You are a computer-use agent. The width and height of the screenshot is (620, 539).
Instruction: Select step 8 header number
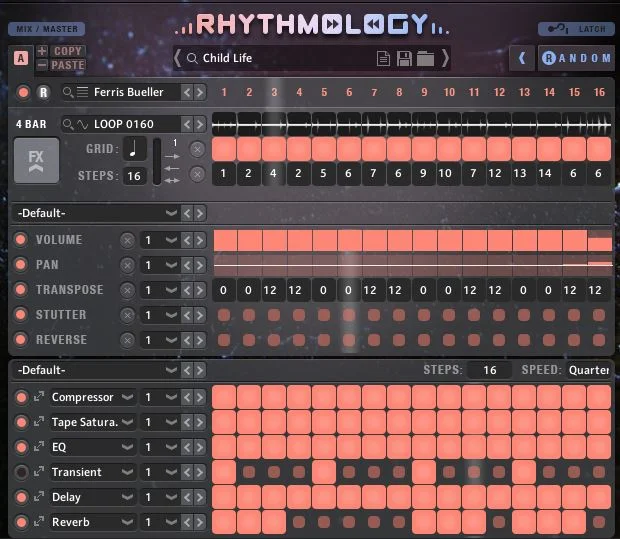[399, 92]
